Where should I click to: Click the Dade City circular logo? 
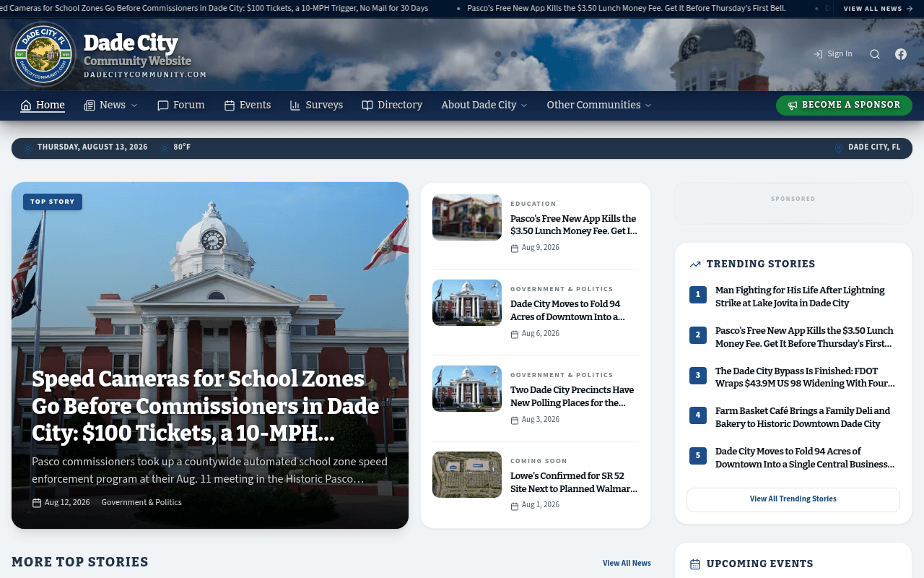click(x=44, y=54)
